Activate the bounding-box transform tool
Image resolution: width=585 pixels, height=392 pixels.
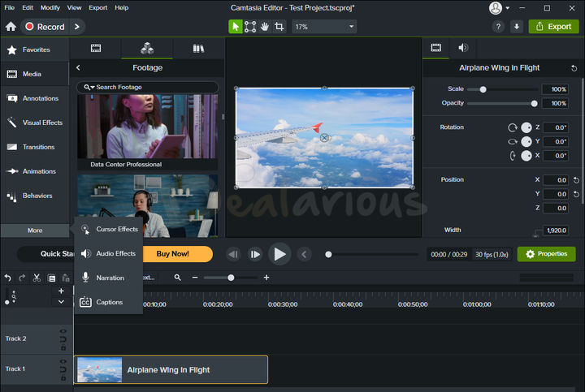click(x=250, y=27)
